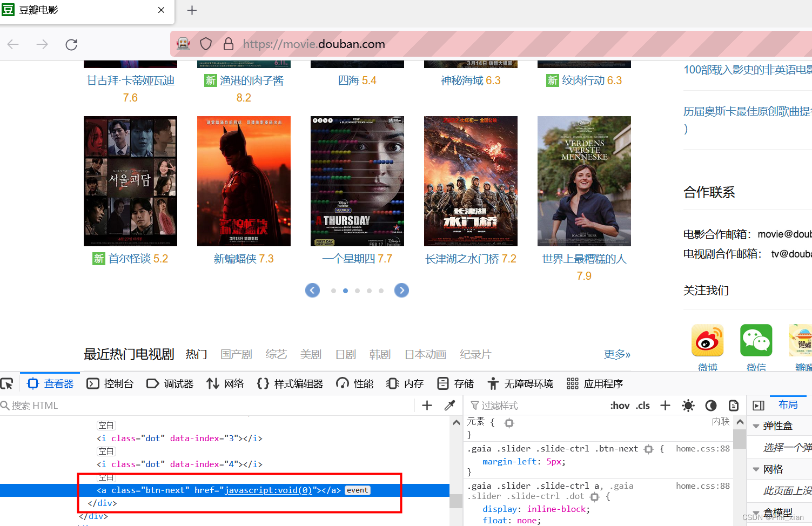Click the browser forward arrow
812x526 pixels.
pos(42,44)
